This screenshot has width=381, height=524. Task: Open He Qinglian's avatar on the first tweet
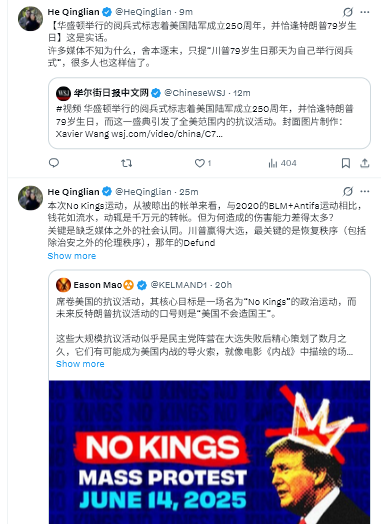pyautogui.click(x=30, y=19)
